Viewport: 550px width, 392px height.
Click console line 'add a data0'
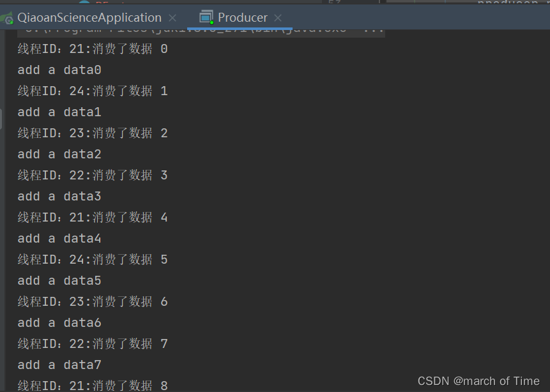[59, 70]
